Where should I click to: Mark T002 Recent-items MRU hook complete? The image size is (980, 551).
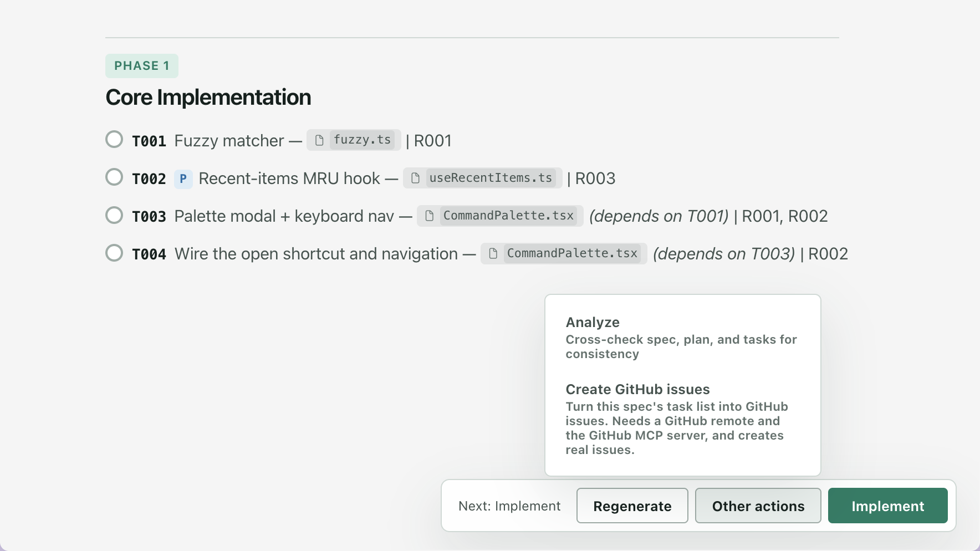click(x=114, y=177)
